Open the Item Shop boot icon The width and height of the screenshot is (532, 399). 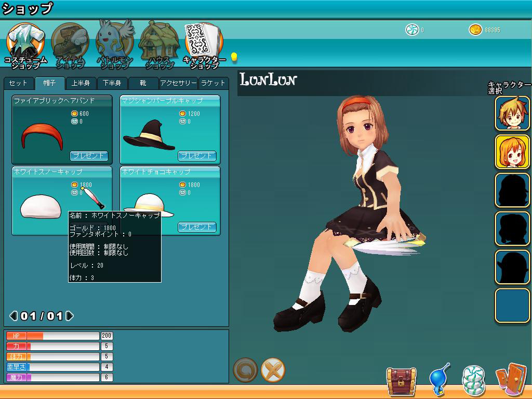click(x=70, y=42)
